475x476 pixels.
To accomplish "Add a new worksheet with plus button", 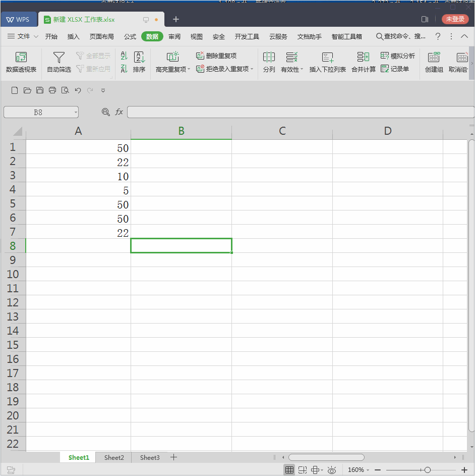I will point(173,457).
